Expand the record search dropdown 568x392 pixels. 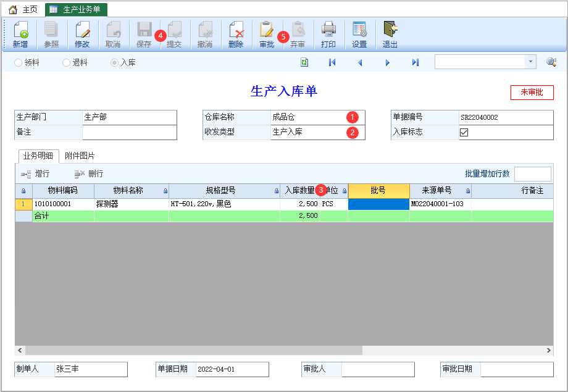coord(530,62)
